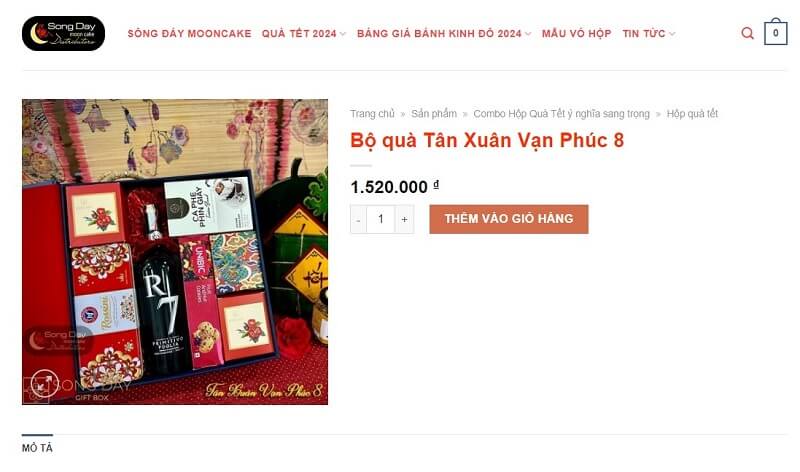Viewport: 800px width, 472px height.
Task: Expand the Quà Tết 2024 dropdown arrow
Action: click(343, 34)
